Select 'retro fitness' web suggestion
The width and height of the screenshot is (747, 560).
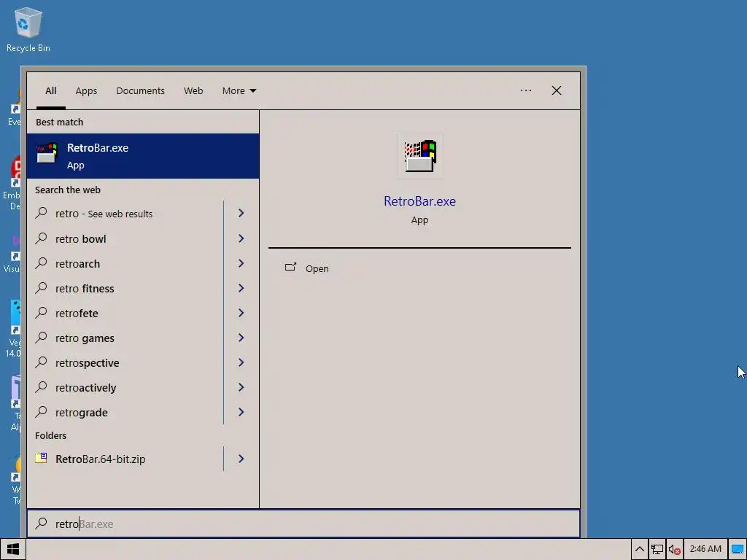(x=125, y=287)
